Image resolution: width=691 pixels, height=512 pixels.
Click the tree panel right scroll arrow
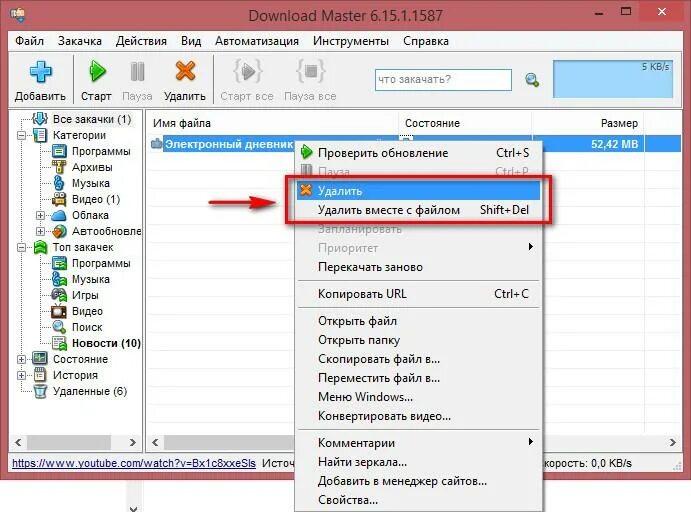pyautogui.click(x=132, y=442)
